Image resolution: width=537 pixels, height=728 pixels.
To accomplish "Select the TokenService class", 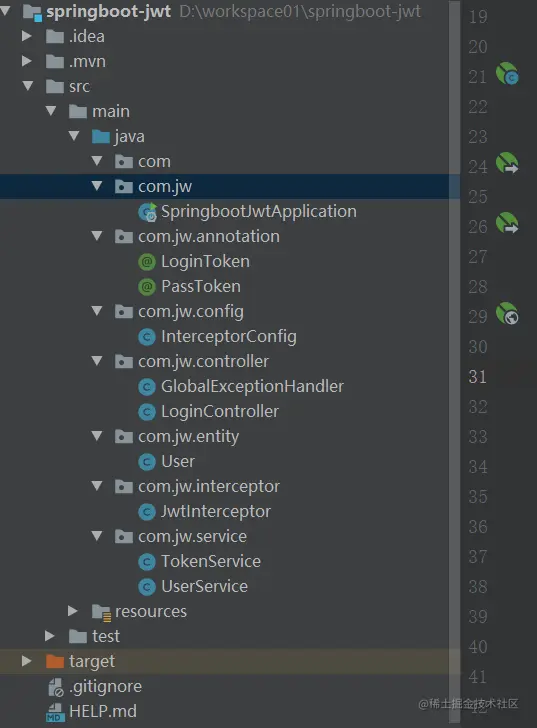I will (x=211, y=561).
